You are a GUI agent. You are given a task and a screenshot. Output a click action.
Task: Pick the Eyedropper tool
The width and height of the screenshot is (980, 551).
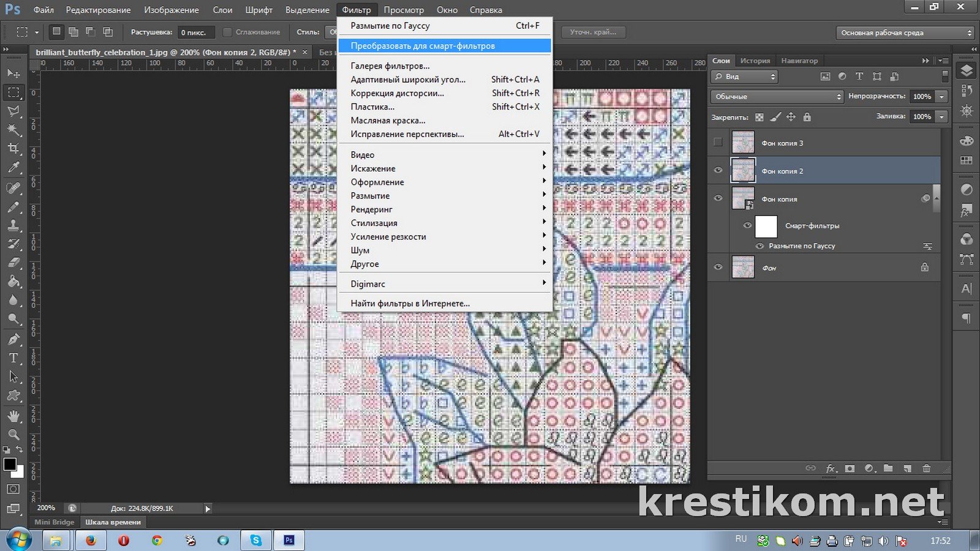pos(13,167)
